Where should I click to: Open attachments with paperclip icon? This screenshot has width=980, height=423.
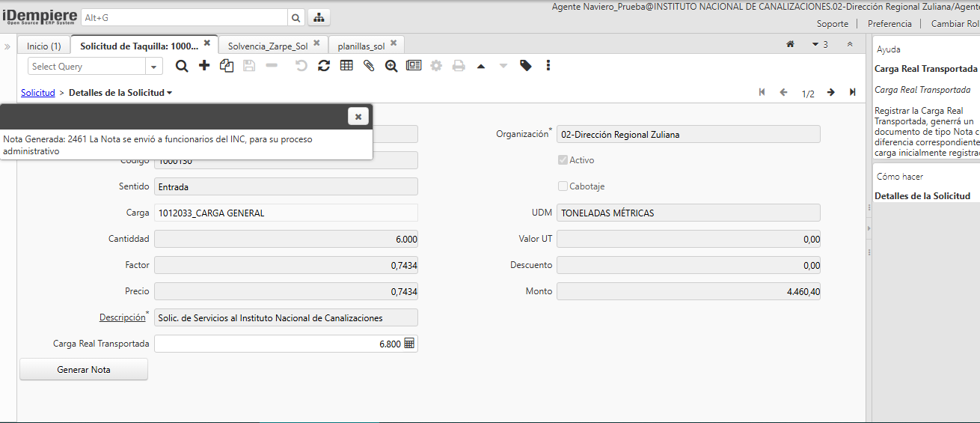click(x=369, y=66)
